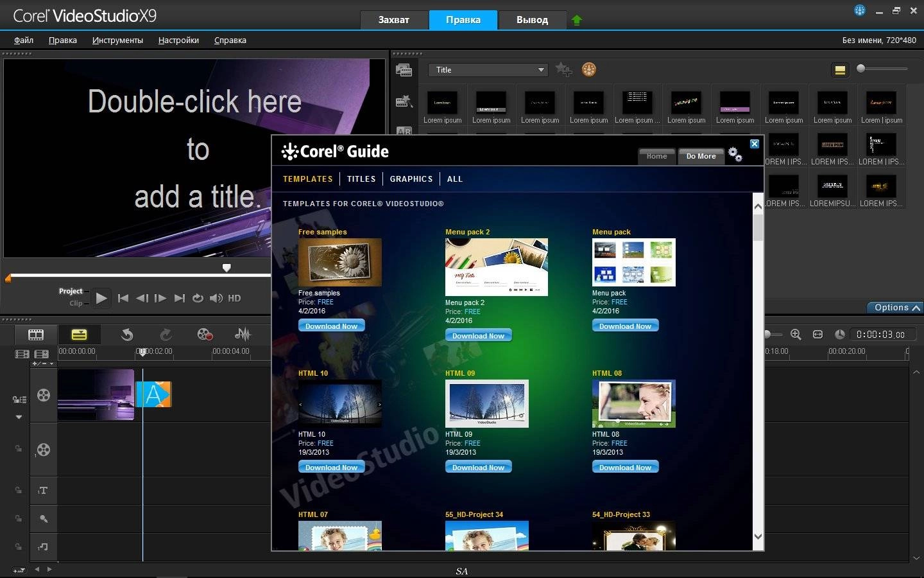Select GRAPHICS category in Corel Guide
Screen dimensions: 924x578
(411, 179)
